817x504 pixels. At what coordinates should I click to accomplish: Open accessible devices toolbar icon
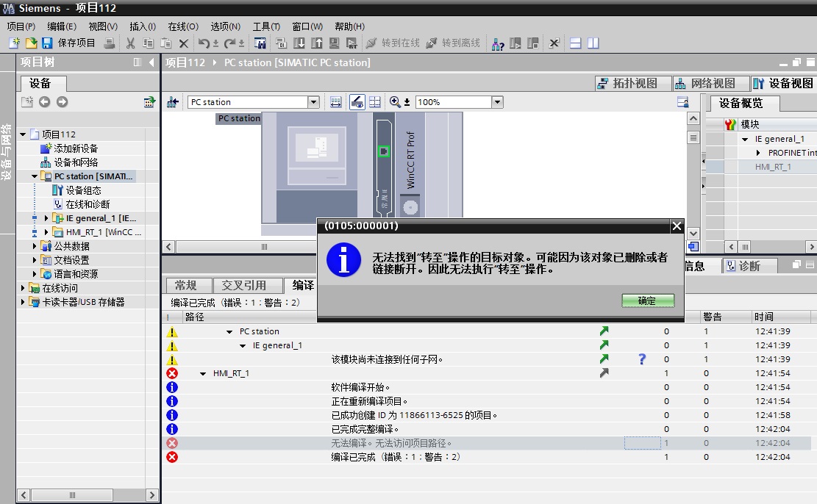click(x=498, y=44)
